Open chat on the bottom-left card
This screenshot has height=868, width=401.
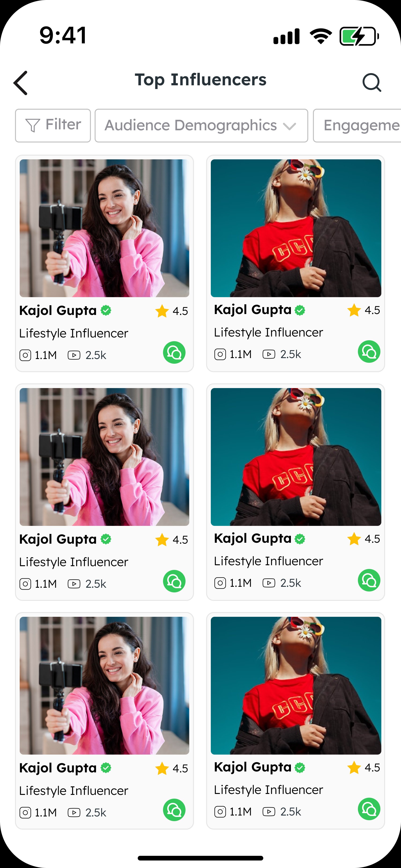point(174,810)
